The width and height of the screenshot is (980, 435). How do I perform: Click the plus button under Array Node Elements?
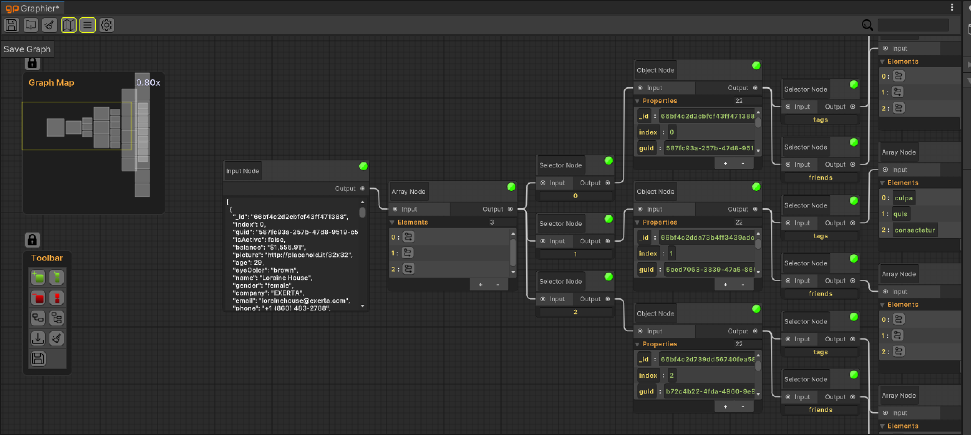click(x=480, y=285)
